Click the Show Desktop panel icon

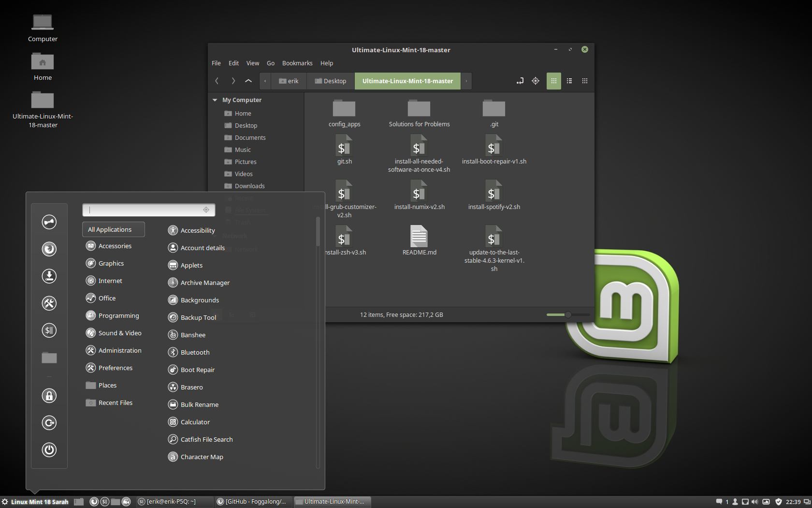79,502
